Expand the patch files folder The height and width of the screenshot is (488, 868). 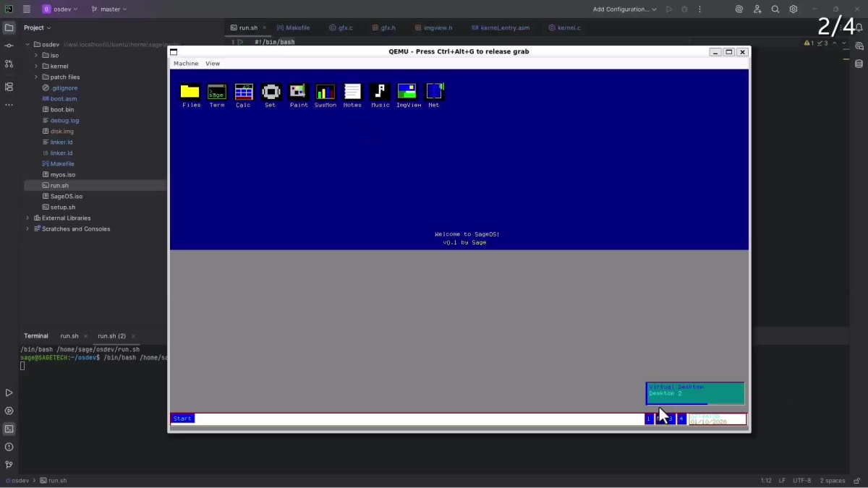point(35,77)
